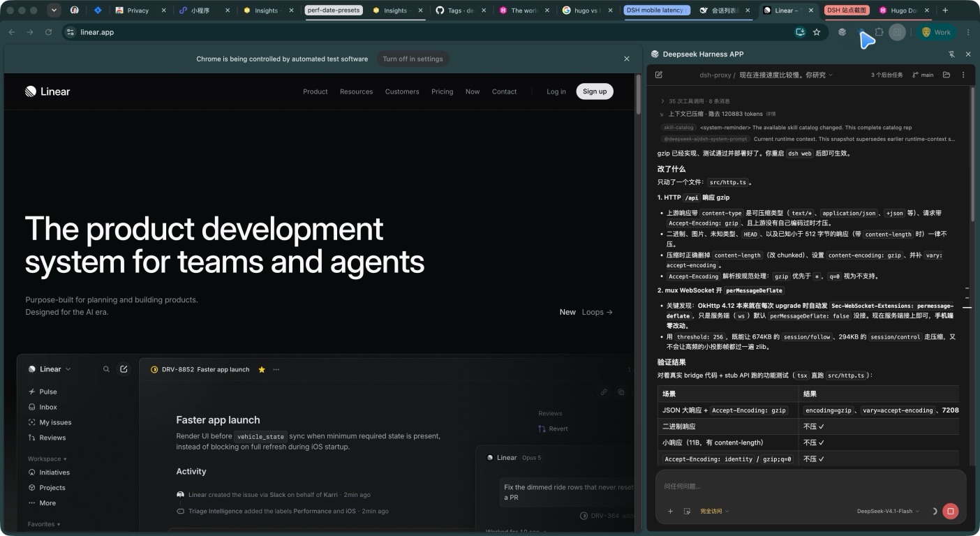
Task: Click the install app icon in the address bar
Action: tap(800, 32)
